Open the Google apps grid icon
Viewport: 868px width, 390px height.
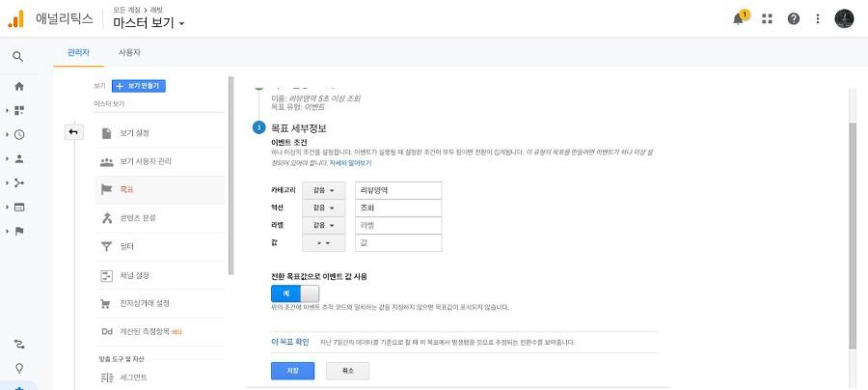[767, 19]
